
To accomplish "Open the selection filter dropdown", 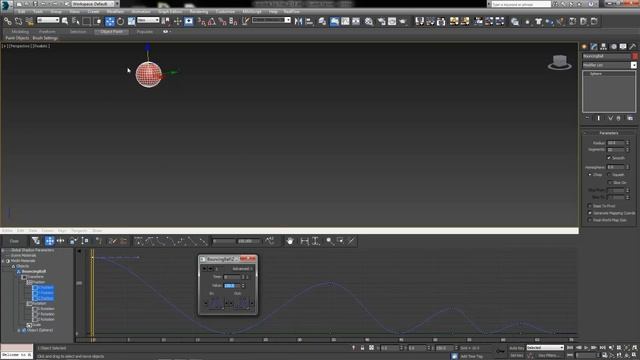I will [48, 20].
